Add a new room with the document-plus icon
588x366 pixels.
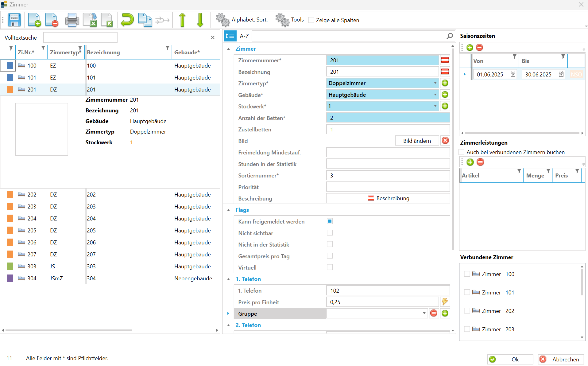pos(34,20)
